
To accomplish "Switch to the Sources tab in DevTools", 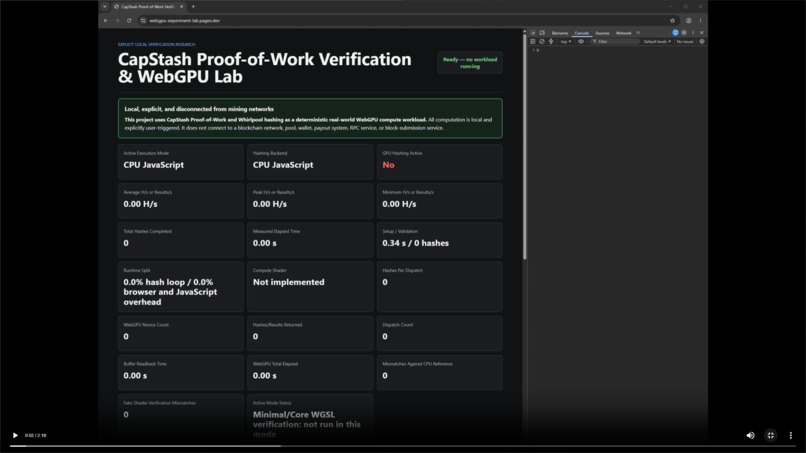I will tap(602, 33).
